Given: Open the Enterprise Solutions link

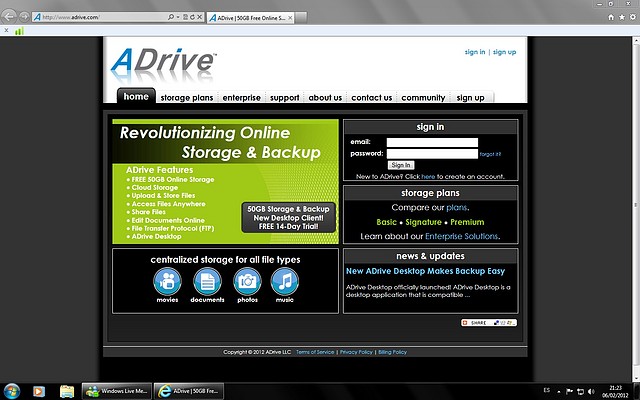Looking at the screenshot, I should tap(461, 236).
